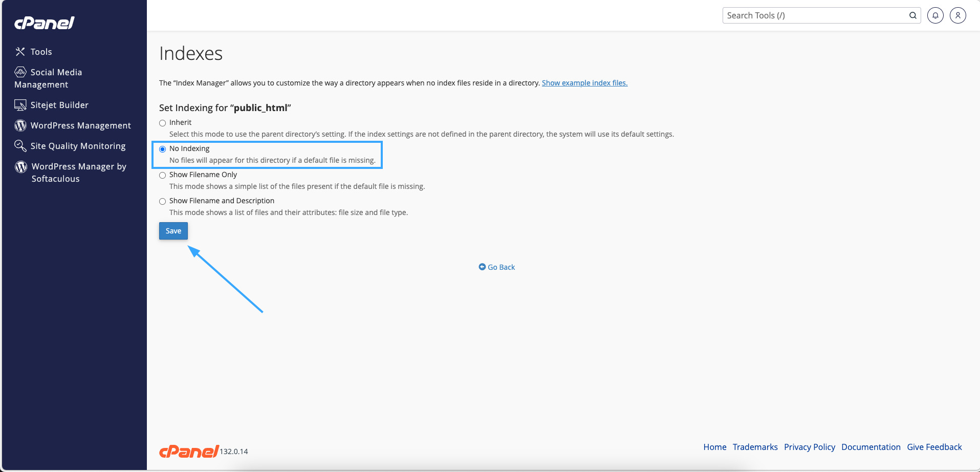
Task: Click Give Feedback in the footer
Action: click(934, 447)
